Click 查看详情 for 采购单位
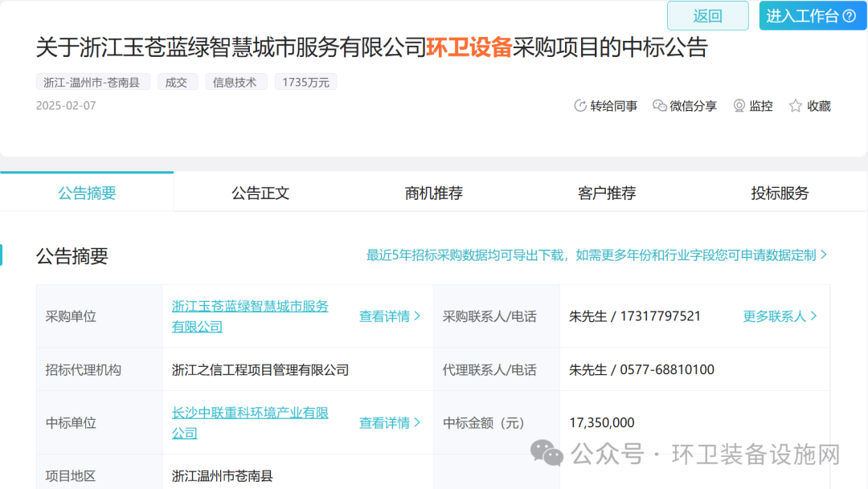Image resolution: width=868 pixels, height=489 pixels. 390,316
